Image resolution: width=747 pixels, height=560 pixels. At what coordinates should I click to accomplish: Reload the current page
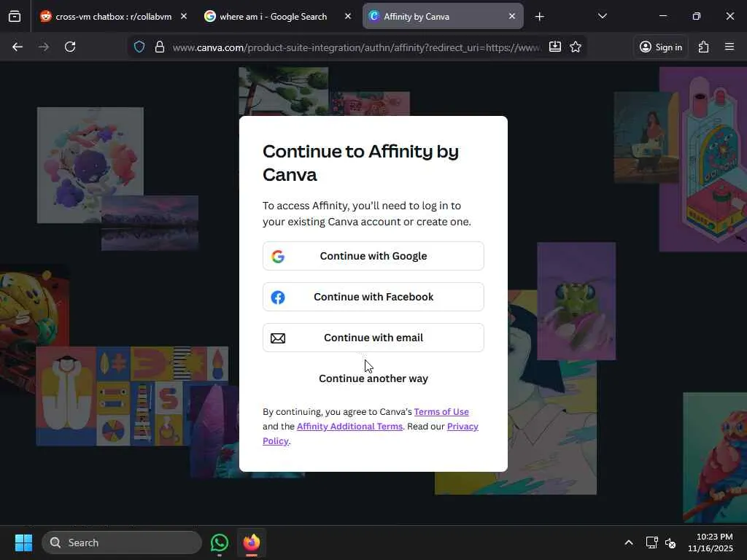70,47
